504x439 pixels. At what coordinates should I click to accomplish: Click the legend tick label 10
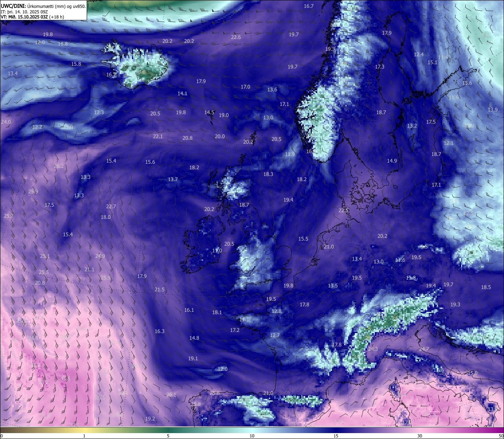[252, 436]
